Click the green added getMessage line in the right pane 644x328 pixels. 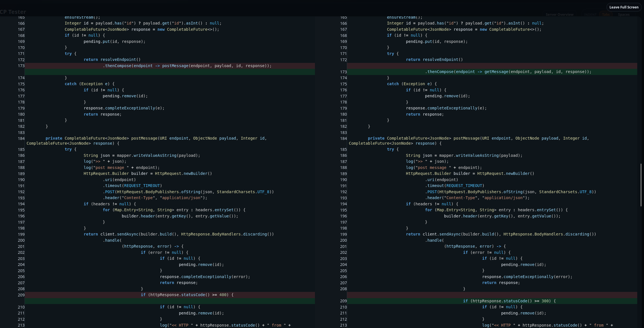508,72
